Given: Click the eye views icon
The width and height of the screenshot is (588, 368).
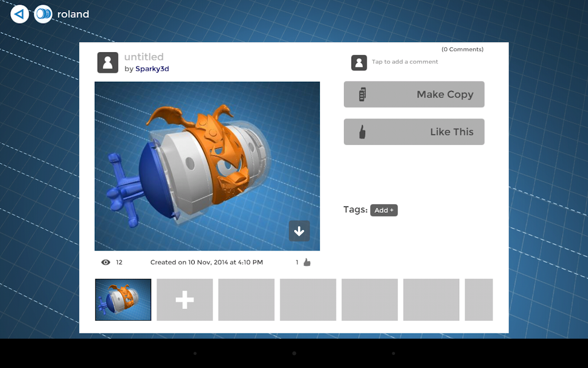Looking at the screenshot, I should pyautogui.click(x=106, y=262).
